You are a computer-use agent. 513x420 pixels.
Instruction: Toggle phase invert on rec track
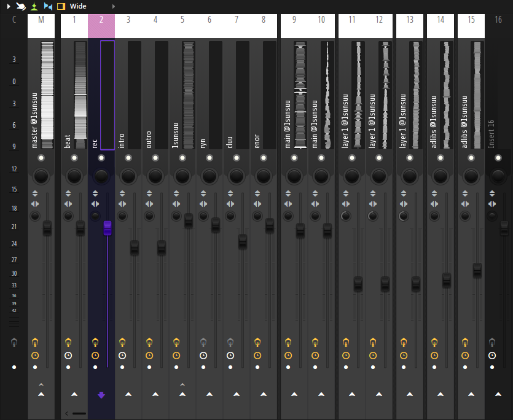pyautogui.click(x=95, y=193)
